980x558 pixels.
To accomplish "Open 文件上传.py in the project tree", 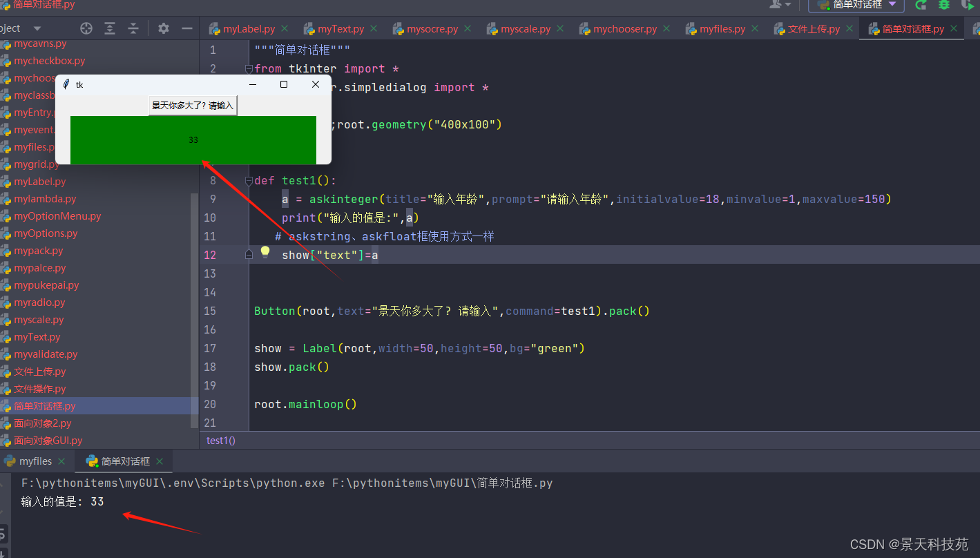I will 40,372.
